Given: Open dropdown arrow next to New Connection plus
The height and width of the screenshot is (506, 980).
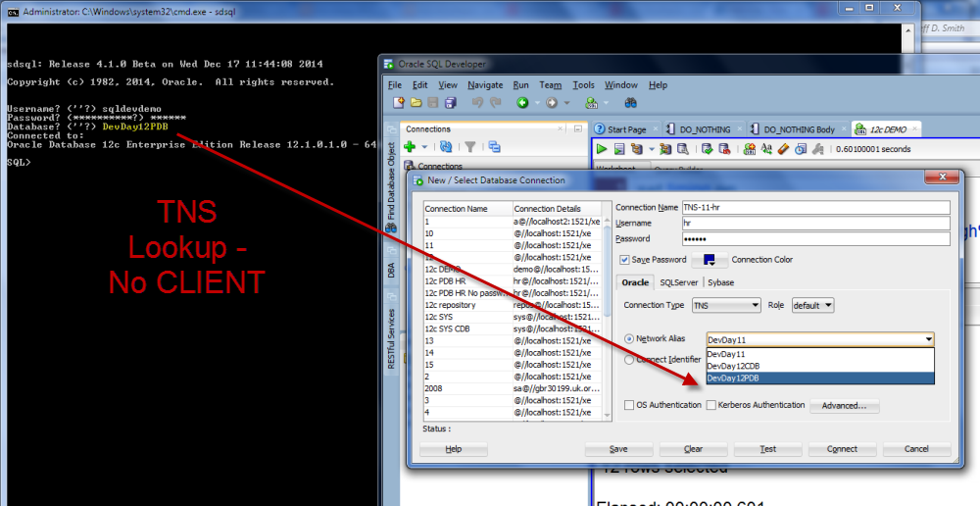Looking at the screenshot, I should [424, 147].
